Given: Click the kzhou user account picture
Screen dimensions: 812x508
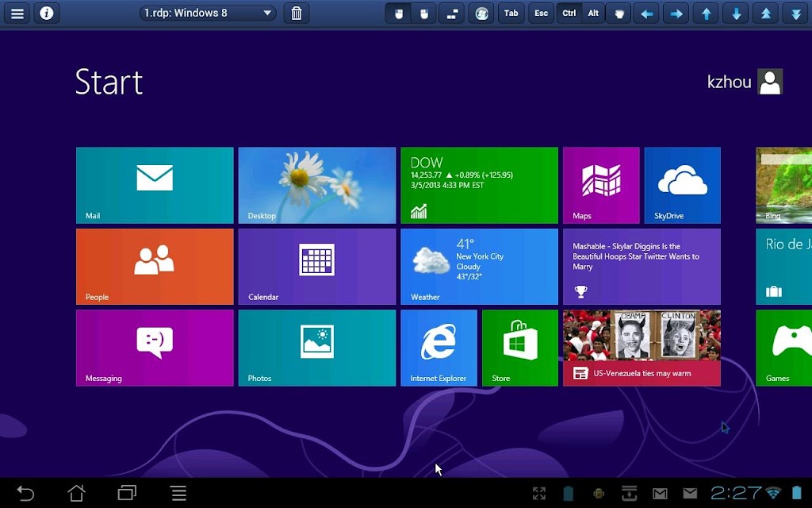Looking at the screenshot, I should click(770, 82).
